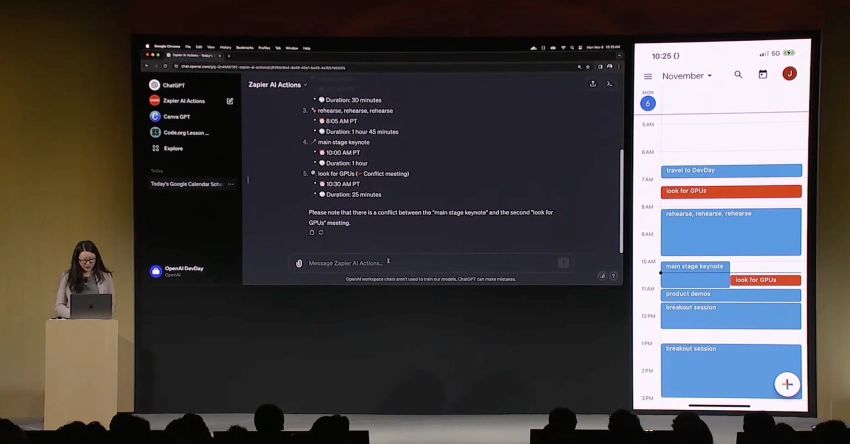The width and height of the screenshot is (850, 444).
Task: Open Explore GPTs in the sidebar
Action: [x=168, y=148]
